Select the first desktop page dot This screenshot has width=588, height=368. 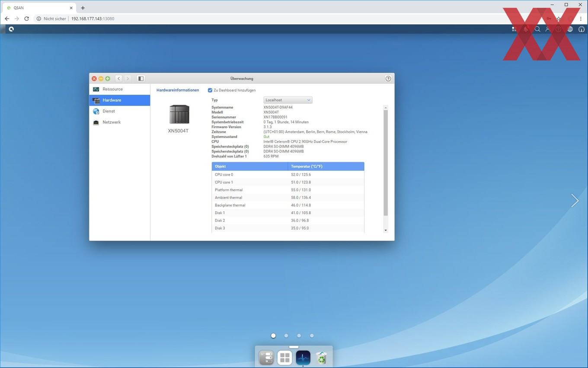(x=273, y=336)
